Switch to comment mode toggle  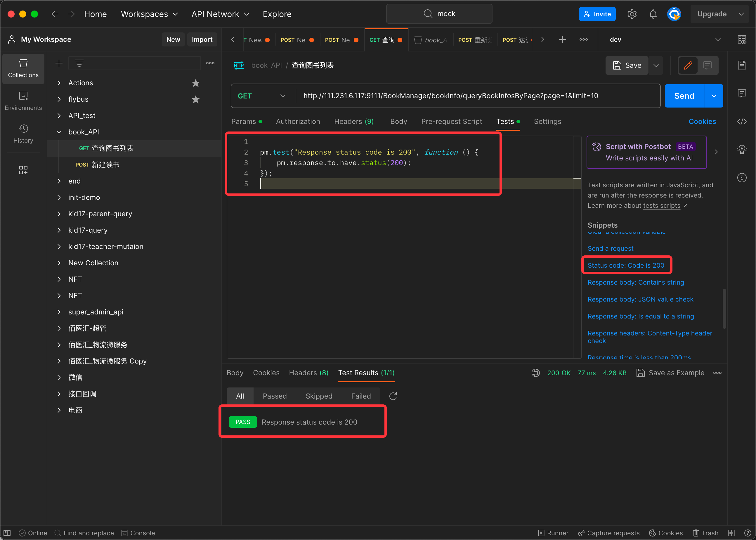point(707,65)
